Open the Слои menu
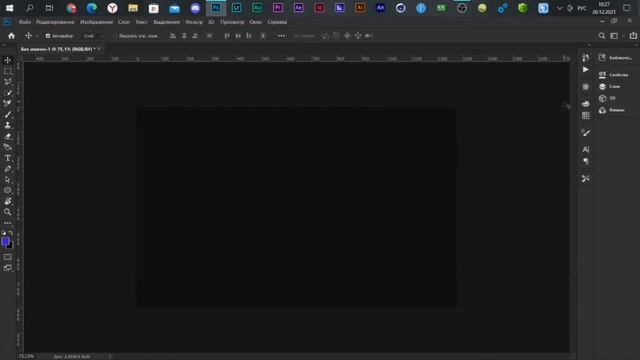Image resolution: width=640 pixels, height=360 pixels. pyautogui.click(x=124, y=22)
